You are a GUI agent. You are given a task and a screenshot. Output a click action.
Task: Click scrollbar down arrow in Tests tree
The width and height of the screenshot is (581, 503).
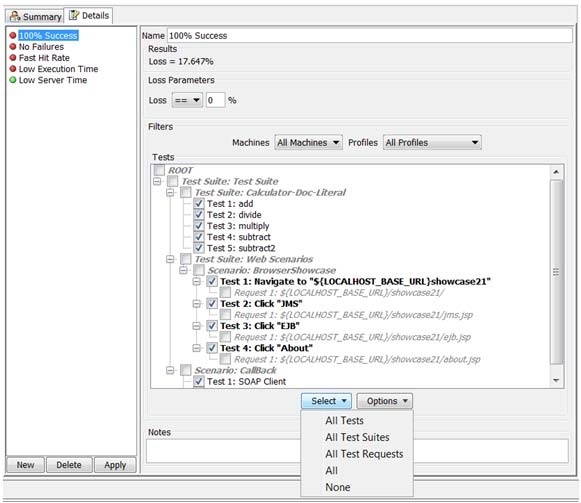click(556, 380)
